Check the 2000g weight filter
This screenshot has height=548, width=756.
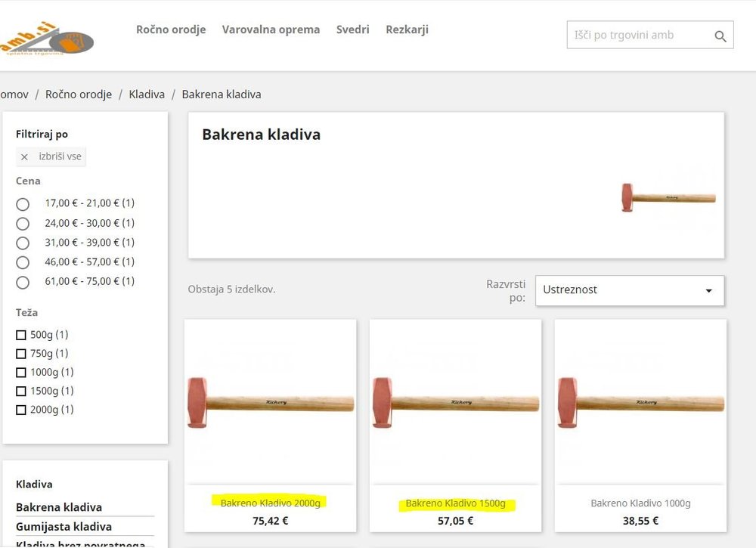tap(20, 410)
